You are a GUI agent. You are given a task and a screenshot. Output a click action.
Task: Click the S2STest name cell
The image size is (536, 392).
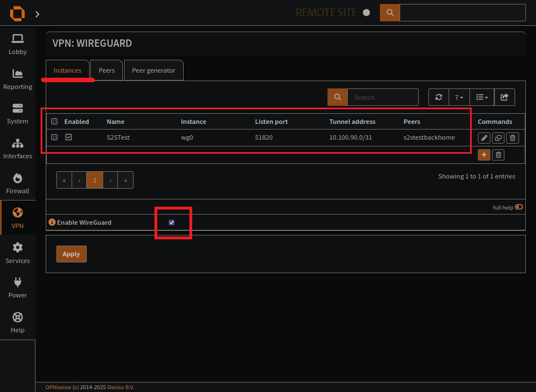(x=118, y=137)
